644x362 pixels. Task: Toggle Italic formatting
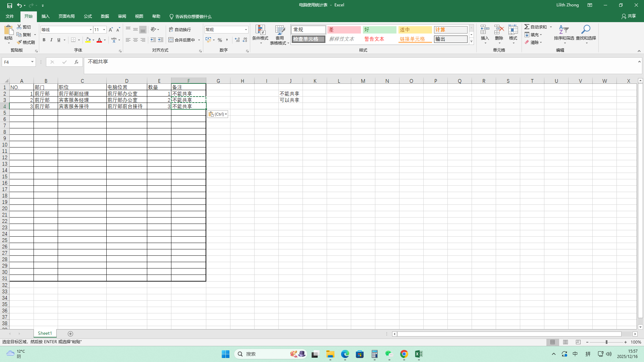click(x=51, y=40)
